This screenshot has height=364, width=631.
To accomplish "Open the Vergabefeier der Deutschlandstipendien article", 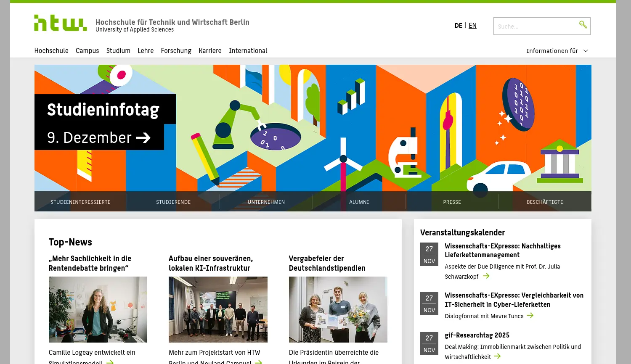I will point(327,263).
